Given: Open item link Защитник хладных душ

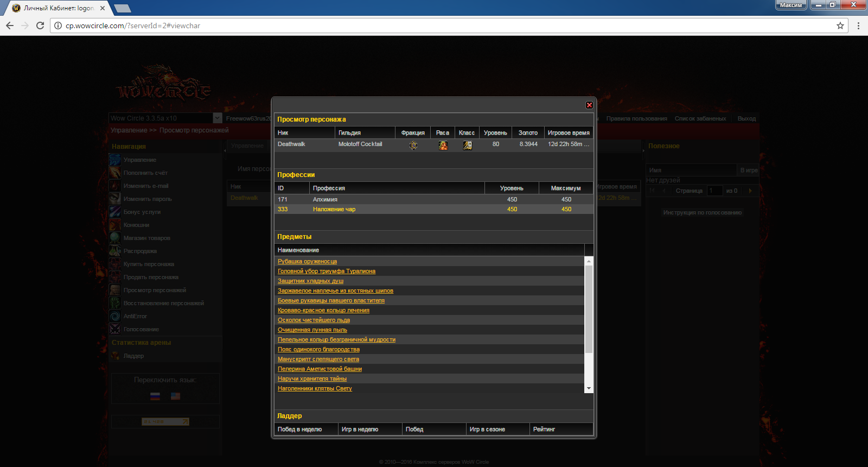Looking at the screenshot, I should point(310,281).
